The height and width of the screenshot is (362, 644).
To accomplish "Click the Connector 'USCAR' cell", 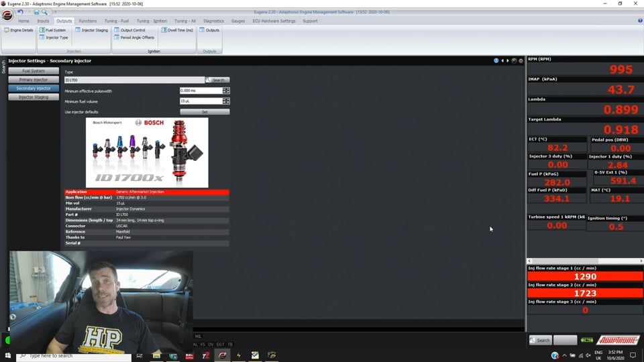I will pyautogui.click(x=121, y=226).
